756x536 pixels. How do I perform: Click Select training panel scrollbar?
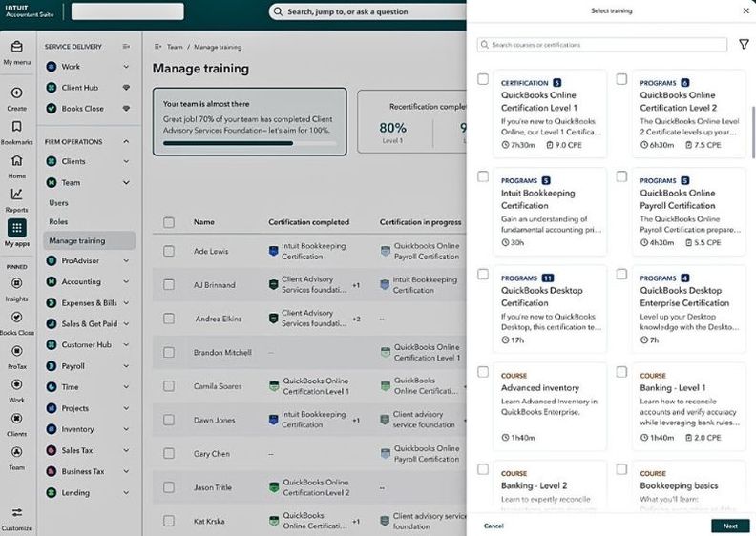[x=753, y=132]
